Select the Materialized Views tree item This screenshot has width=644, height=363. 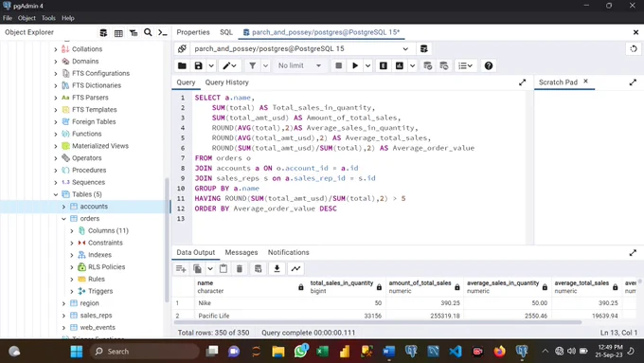(100, 146)
